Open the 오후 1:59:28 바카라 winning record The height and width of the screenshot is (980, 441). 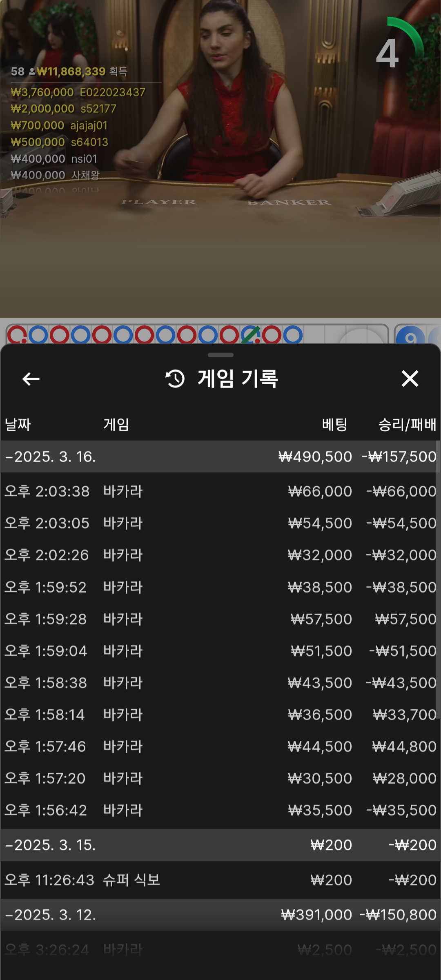click(220, 619)
